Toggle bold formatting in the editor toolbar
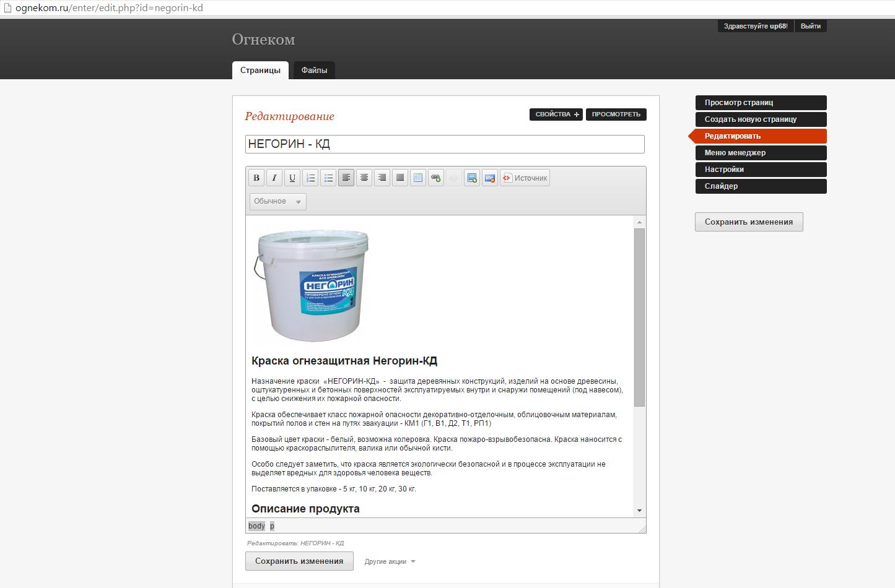The width and height of the screenshot is (895, 588). 256,178
